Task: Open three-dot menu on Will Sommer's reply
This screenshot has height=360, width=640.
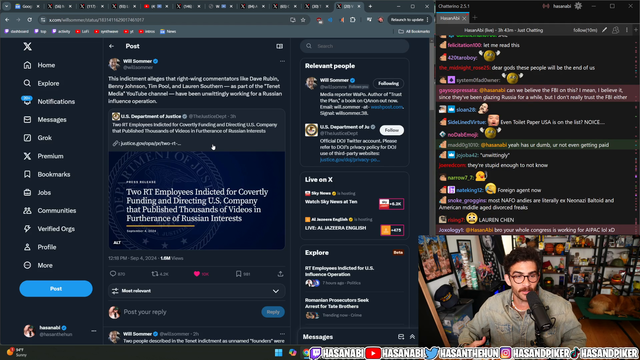Action: coord(282,334)
